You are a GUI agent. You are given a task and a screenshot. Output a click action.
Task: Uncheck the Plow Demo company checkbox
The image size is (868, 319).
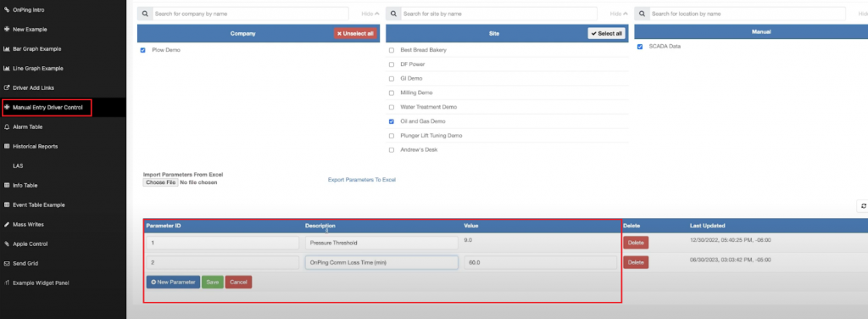point(142,50)
